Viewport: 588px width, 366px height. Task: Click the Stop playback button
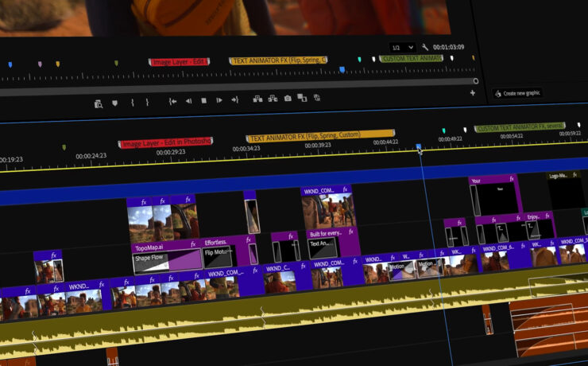(x=203, y=100)
